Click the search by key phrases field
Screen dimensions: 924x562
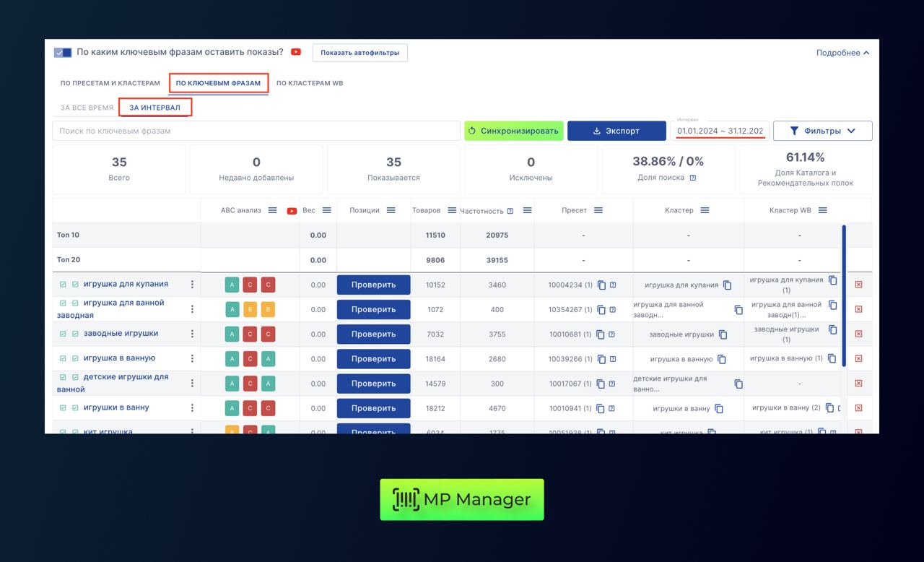click(x=256, y=131)
